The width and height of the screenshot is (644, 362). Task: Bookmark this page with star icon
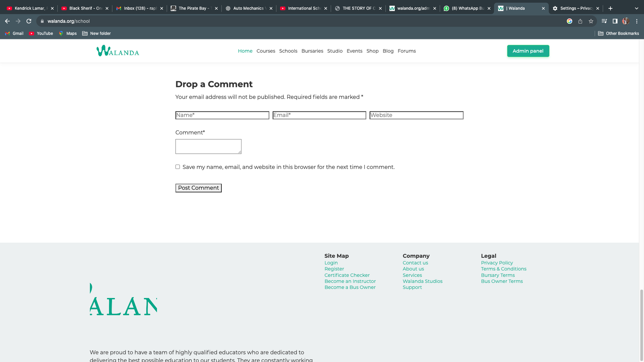pos(591,21)
